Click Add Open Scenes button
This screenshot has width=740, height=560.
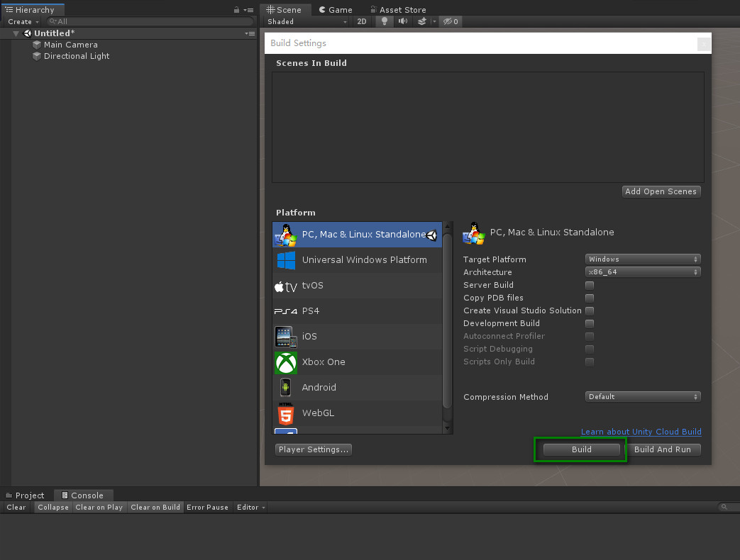661,191
